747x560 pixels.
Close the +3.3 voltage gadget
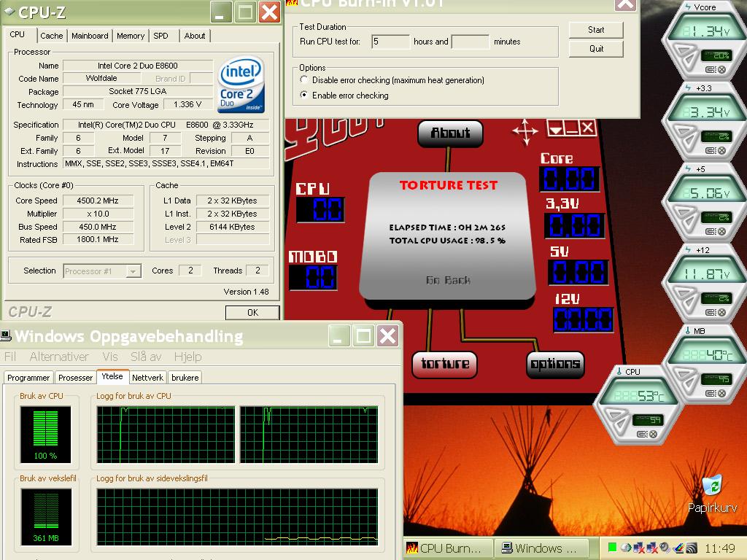(x=721, y=151)
